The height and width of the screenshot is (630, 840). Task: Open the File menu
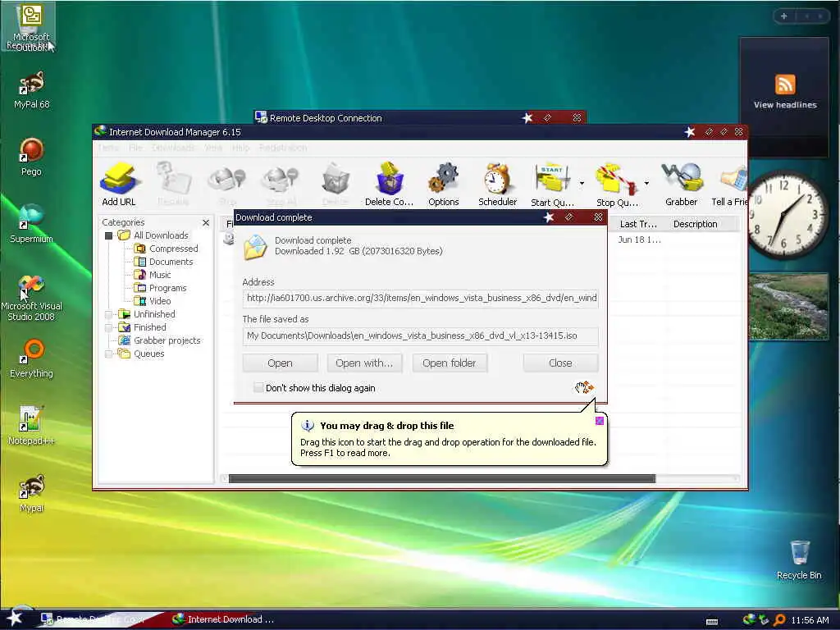(135, 148)
